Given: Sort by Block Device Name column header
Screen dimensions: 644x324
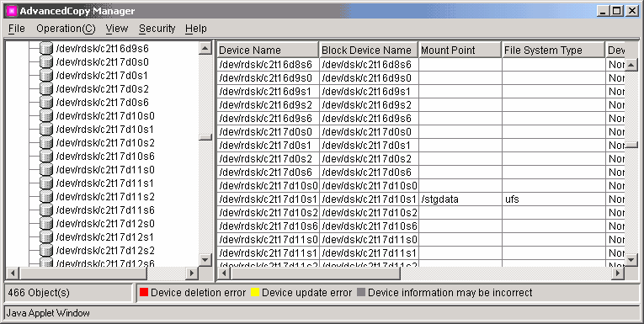Looking at the screenshot, I should (369, 50).
